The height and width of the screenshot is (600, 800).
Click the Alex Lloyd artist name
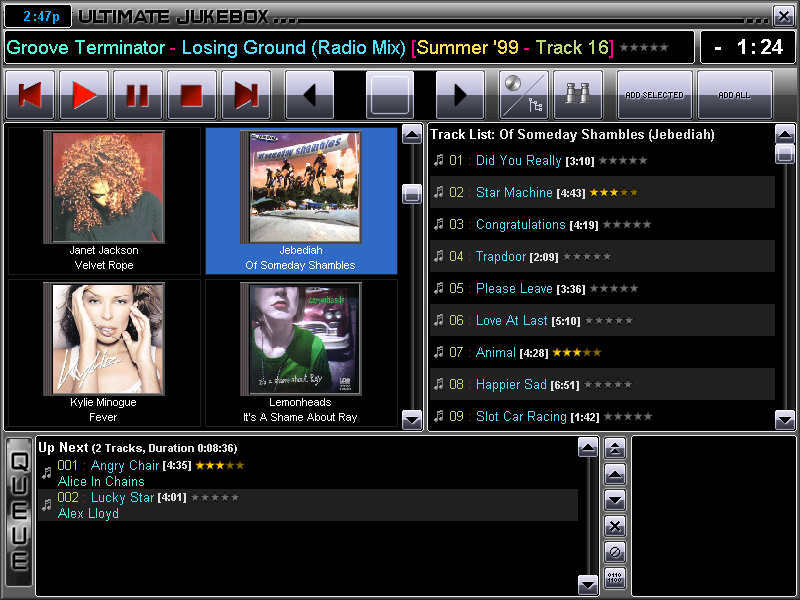click(88, 513)
